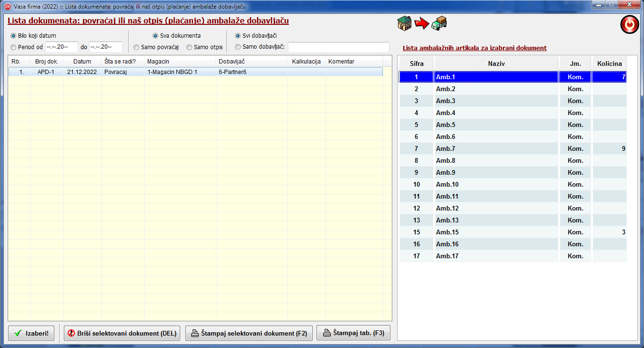644x348 pixels.
Task: Select article row 'Amb.16'
Action: click(512, 244)
